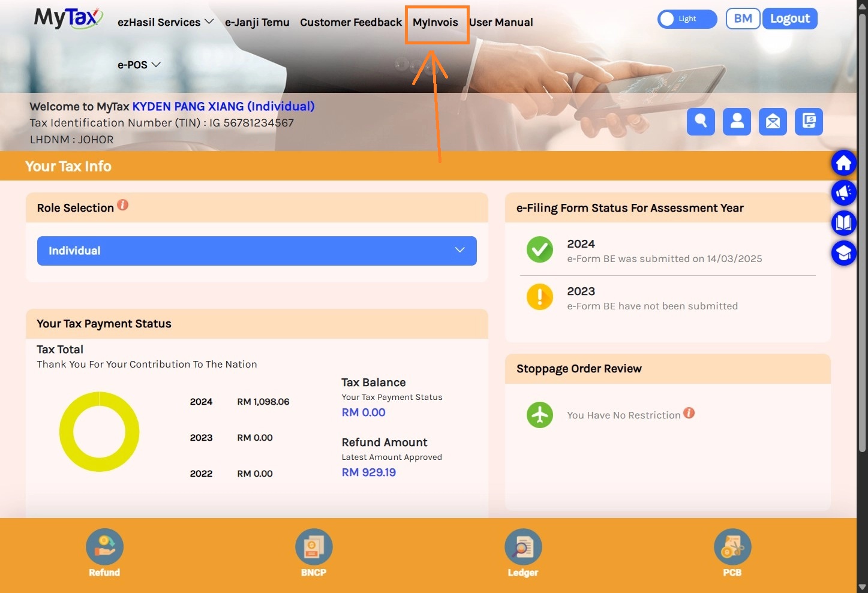Click the PCB icon shortcut
Screen dimensions: 868x593
pyautogui.click(x=732, y=547)
